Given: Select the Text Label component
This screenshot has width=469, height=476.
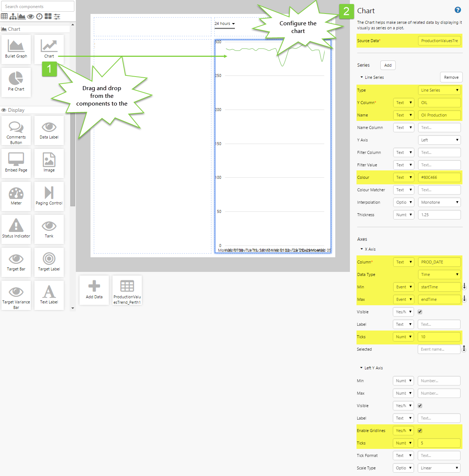Looking at the screenshot, I should 49,295.
